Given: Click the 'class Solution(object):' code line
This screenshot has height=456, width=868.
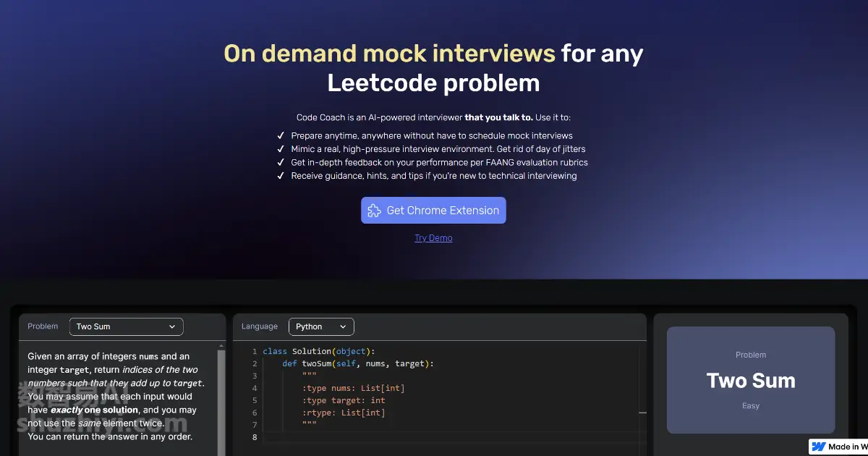Looking at the screenshot, I should pyautogui.click(x=319, y=351).
